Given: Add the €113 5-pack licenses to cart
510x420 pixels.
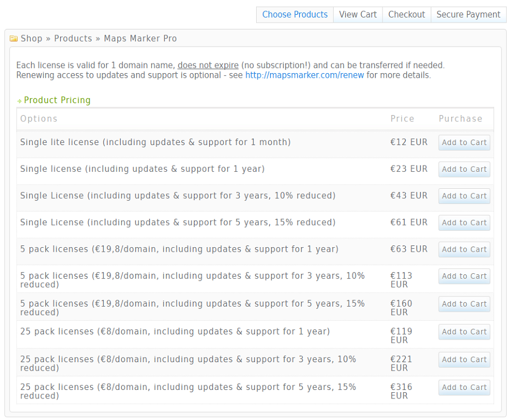Looking at the screenshot, I should coord(464,276).
